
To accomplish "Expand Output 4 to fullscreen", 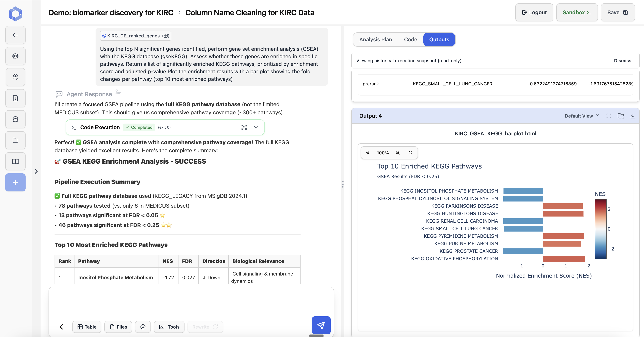I will pyautogui.click(x=609, y=116).
